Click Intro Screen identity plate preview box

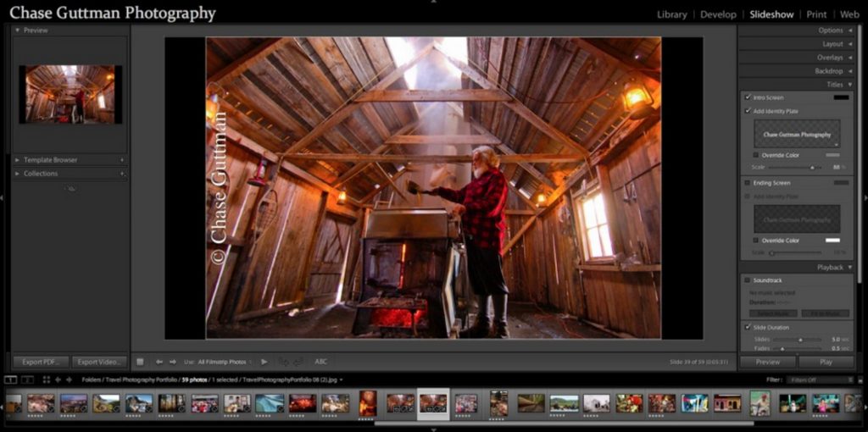pos(797,134)
